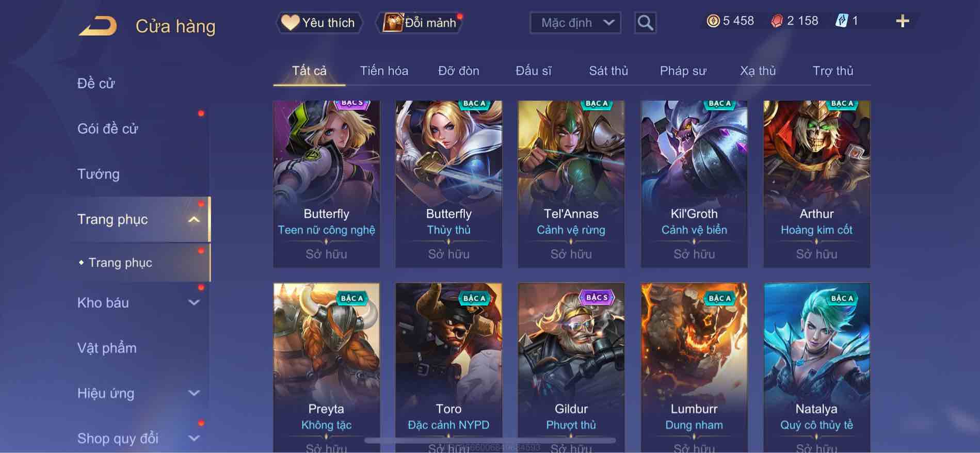Open the Mặc định sort dropdown
This screenshot has height=453, width=980.
575,23
